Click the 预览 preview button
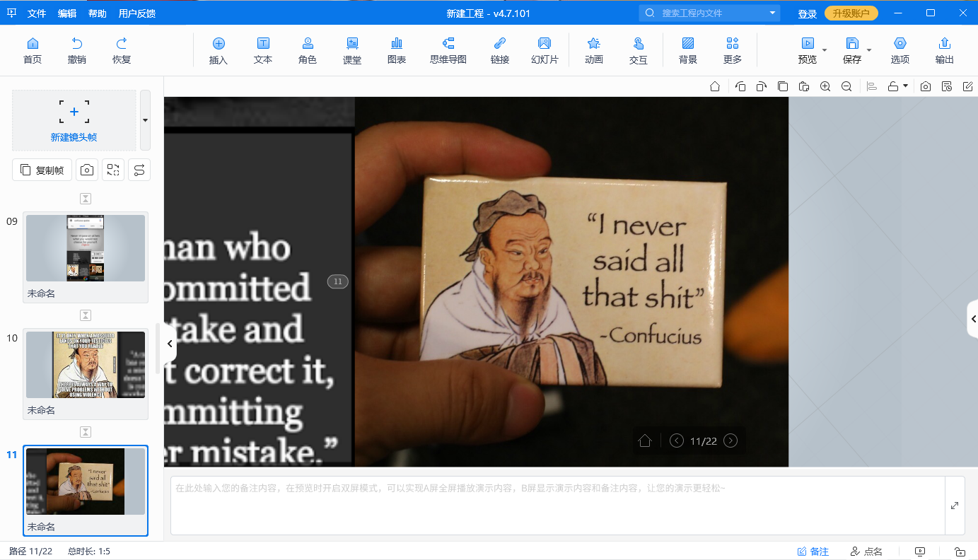Screen dimensions: 978x560 click(807, 50)
